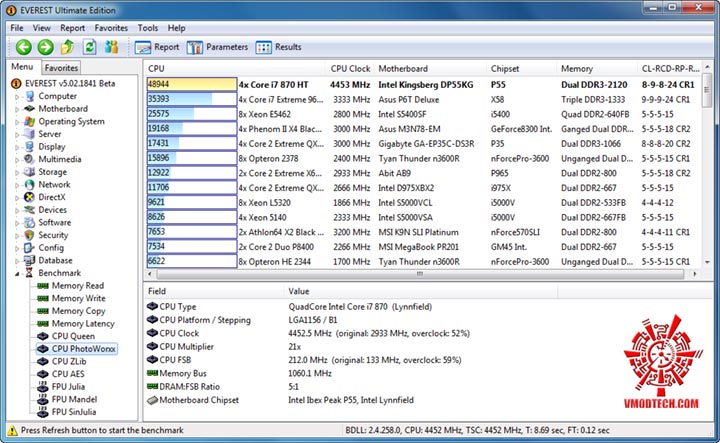720x443 pixels.
Task: Open the Tools menu
Action: point(148,28)
